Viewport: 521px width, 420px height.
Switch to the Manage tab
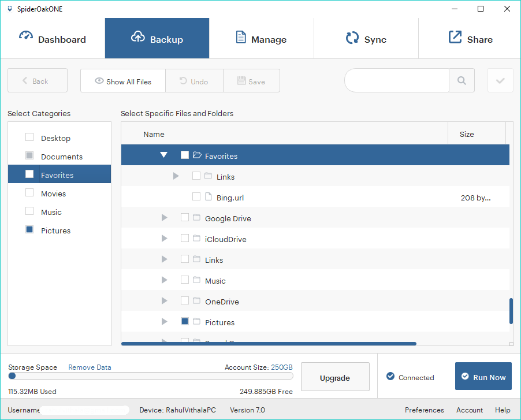(262, 38)
